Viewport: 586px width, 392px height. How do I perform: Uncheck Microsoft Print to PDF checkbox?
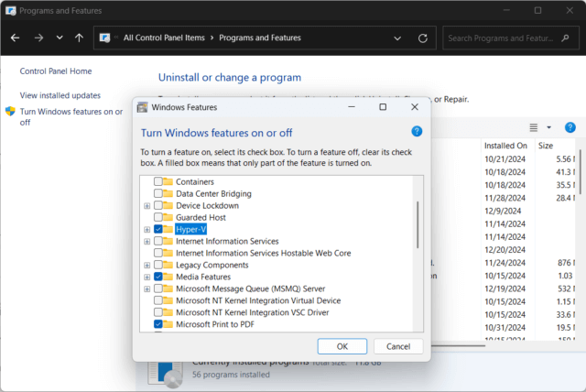click(158, 324)
